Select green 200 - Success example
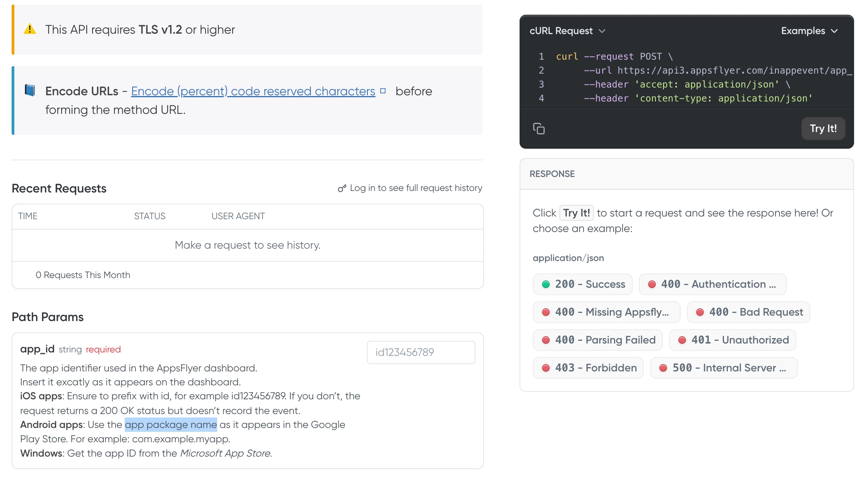 pos(582,284)
